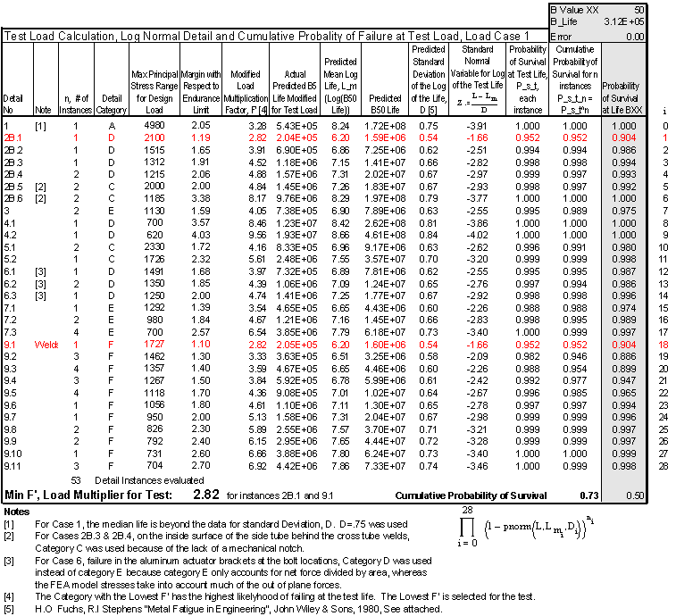Select the product formula with pnorm
Viewport: 676px width, 616px height.
pyautogui.click(x=526, y=527)
